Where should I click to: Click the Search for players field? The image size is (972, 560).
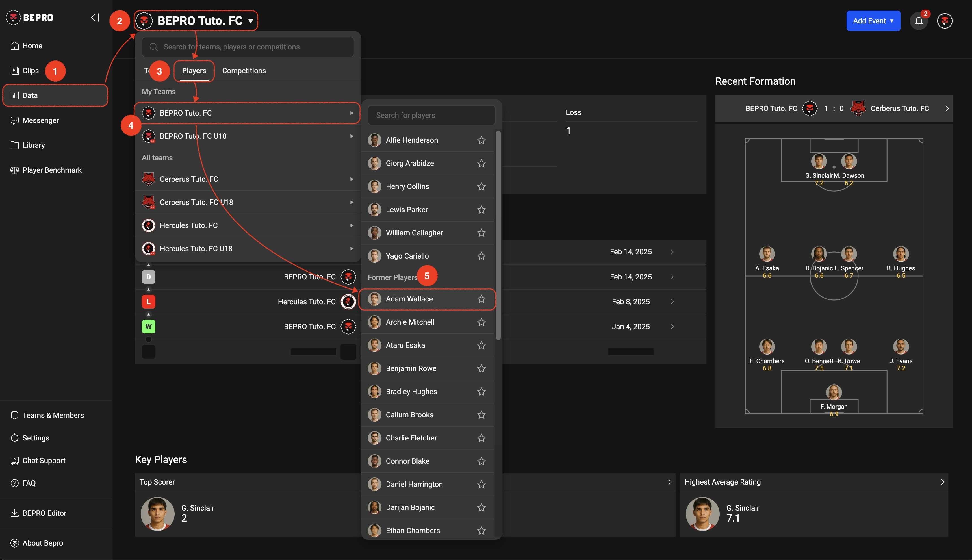coord(431,115)
